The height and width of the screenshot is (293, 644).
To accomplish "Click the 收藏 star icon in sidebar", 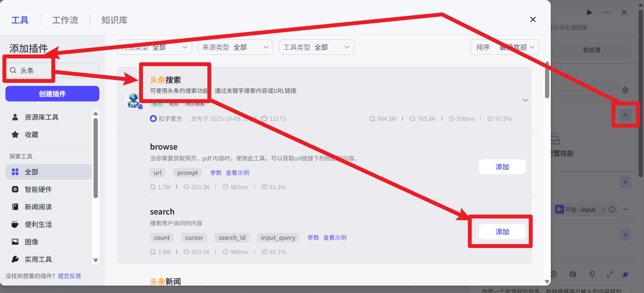I will (x=15, y=134).
